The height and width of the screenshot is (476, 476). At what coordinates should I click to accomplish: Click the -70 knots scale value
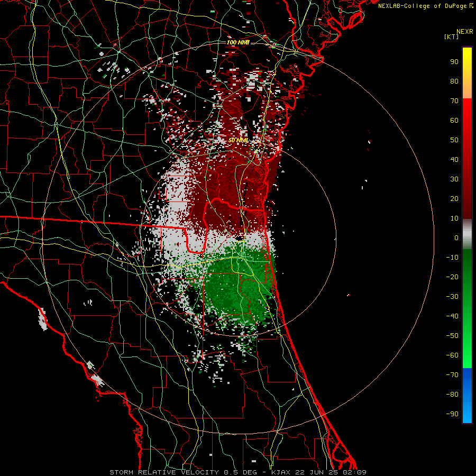[x=452, y=374]
